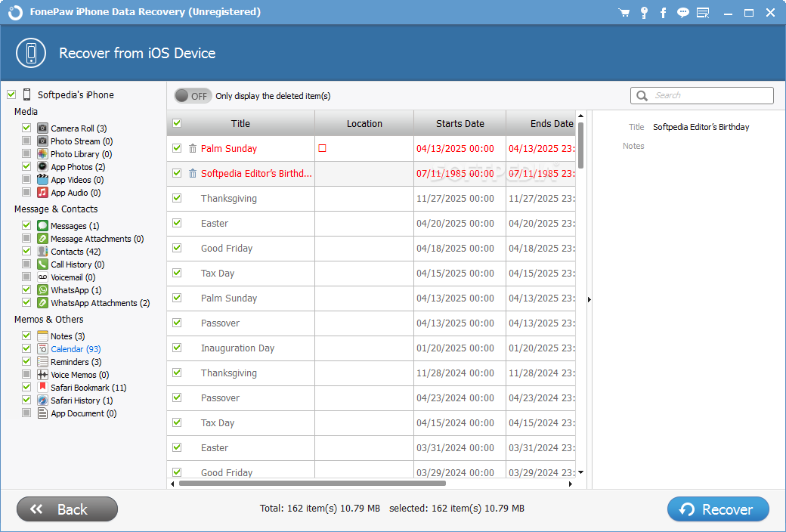Viewport: 786px width, 532px height.
Task: Click the App Audio music icon
Action: click(42, 193)
